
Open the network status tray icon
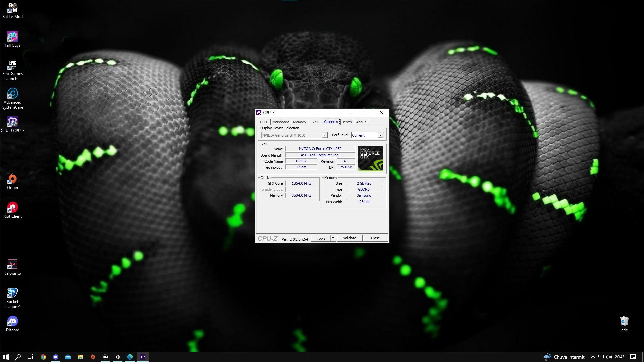601,357
